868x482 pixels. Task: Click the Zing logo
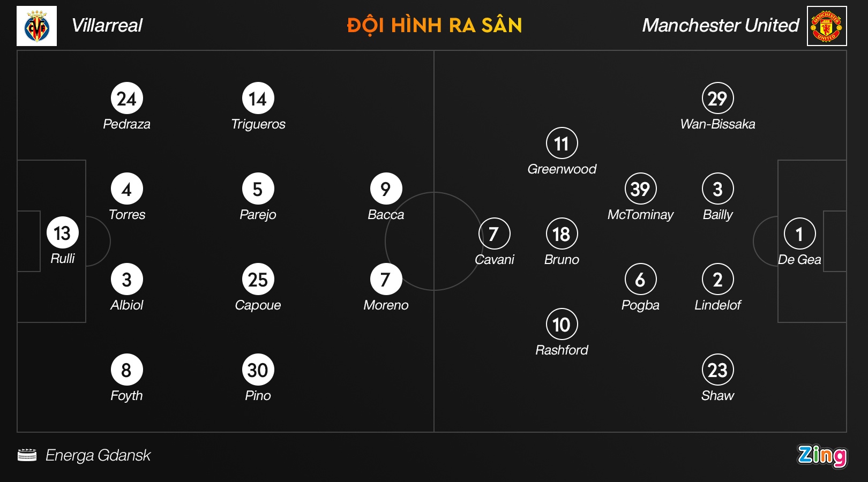coord(822,455)
